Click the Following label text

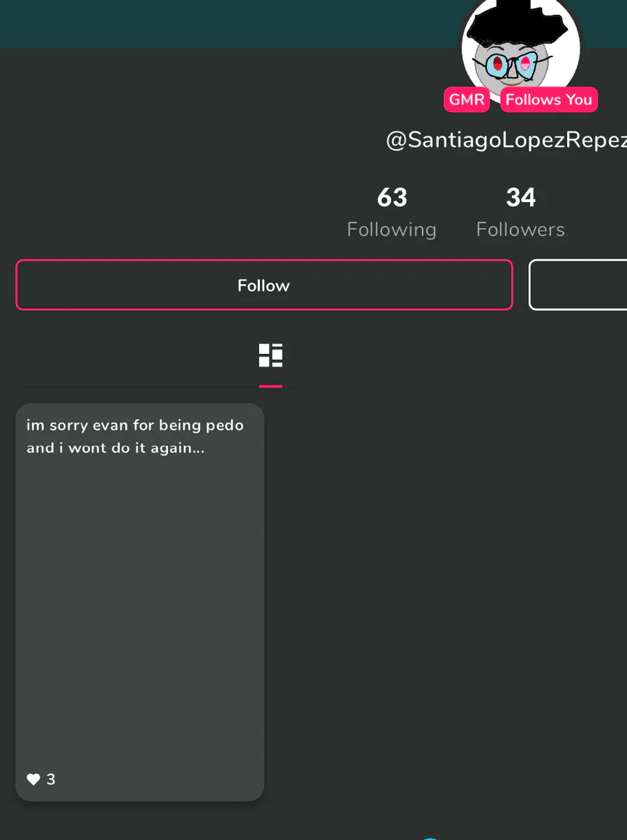point(392,230)
